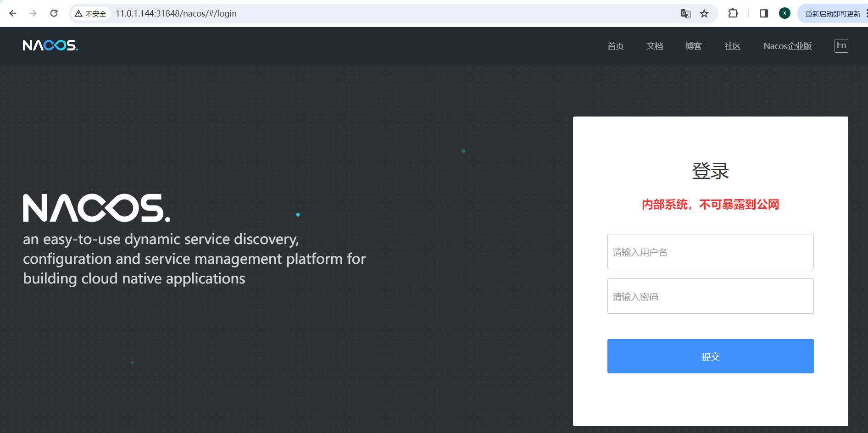Click the translate page icon in the address bar
This screenshot has height=433, width=868.
(x=685, y=14)
